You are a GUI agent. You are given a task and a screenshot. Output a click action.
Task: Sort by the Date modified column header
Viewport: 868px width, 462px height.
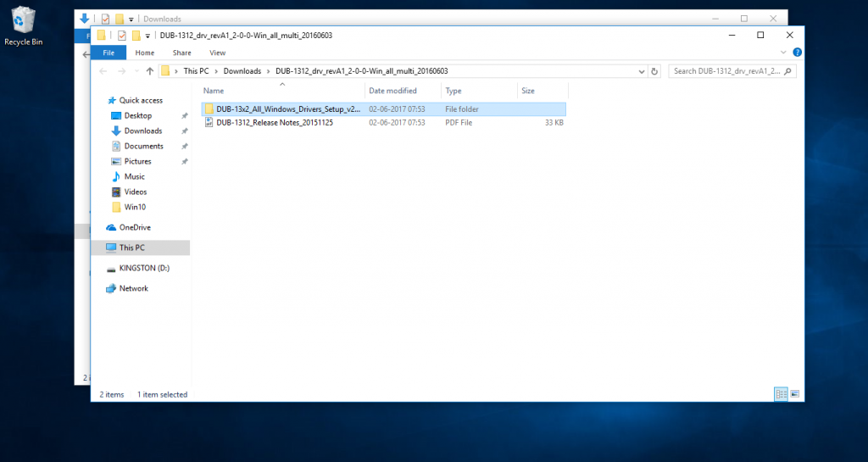(392, 91)
